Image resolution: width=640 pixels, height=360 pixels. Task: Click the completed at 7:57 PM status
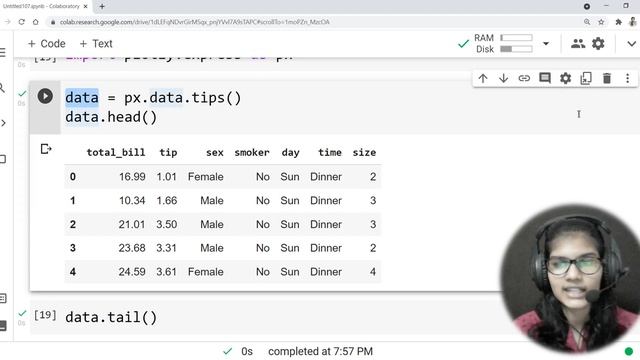click(320, 351)
